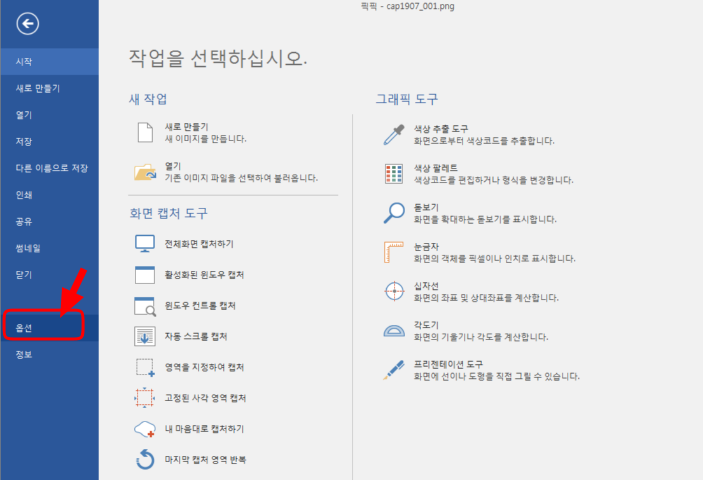This screenshot has height=480, width=703.
Task: Click the 색상 팔레트 title text
Action: [436, 168]
